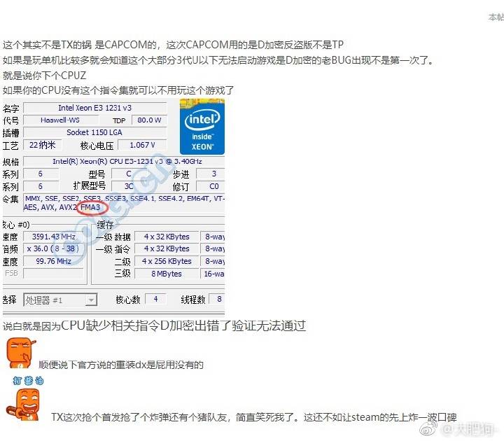Click the thread count value '8'
504x441 pixels.
pos(218,299)
